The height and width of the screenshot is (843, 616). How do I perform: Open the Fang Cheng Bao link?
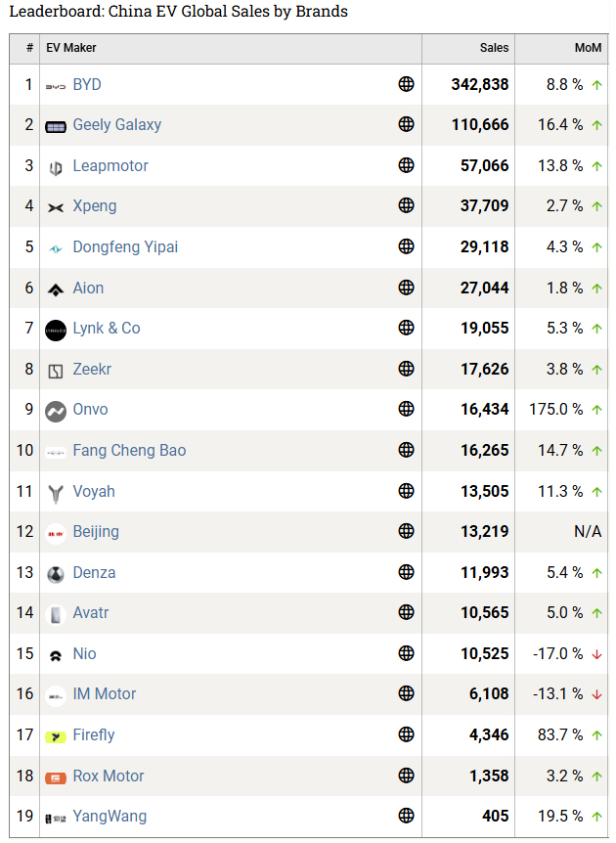pyautogui.click(x=129, y=450)
